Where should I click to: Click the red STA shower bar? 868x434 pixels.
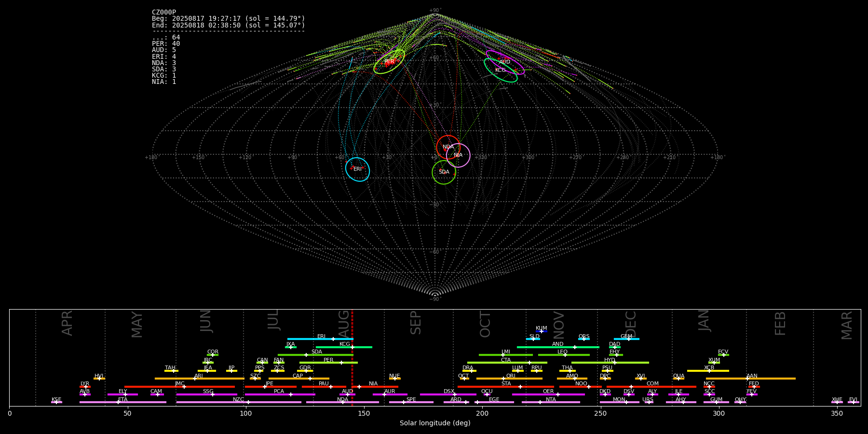506,387
